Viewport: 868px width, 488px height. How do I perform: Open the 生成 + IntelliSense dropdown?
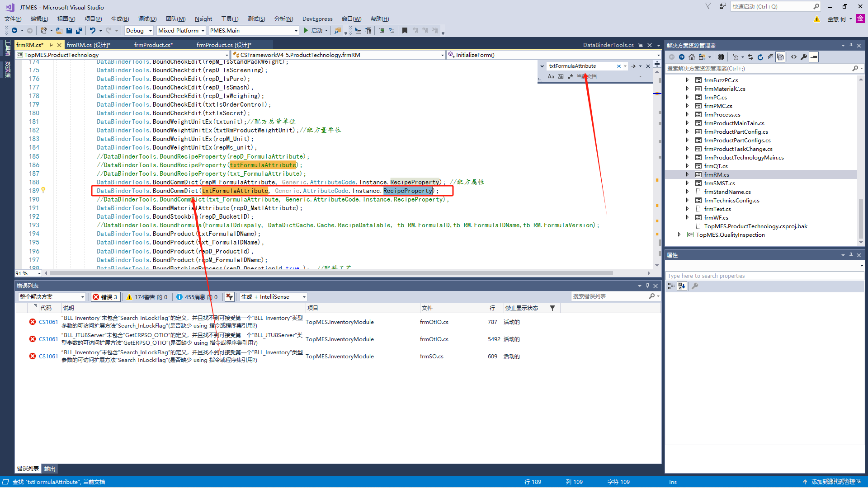(273, 297)
